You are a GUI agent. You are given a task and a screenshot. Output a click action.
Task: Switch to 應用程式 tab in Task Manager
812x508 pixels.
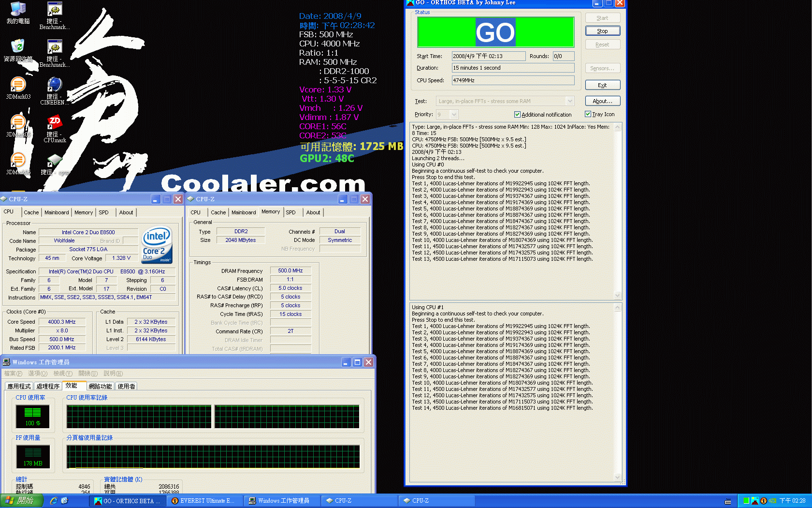[x=19, y=386]
